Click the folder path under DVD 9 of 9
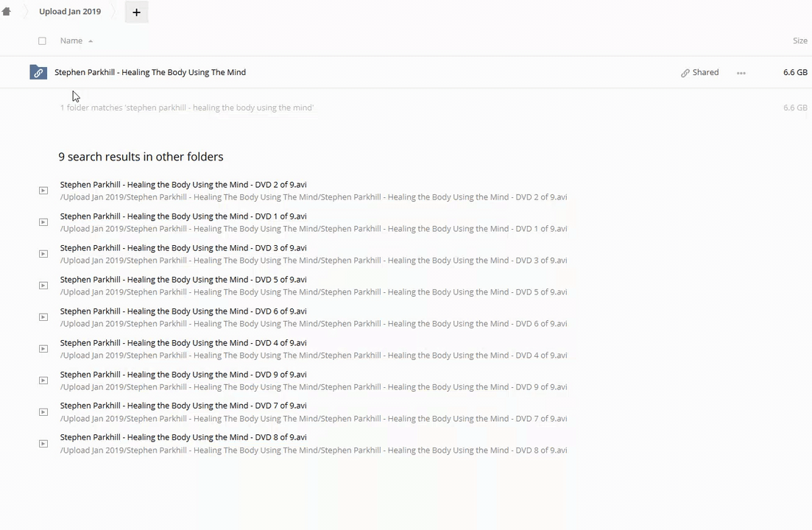The width and height of the screenshot is (812, 530). click(313, 387)
